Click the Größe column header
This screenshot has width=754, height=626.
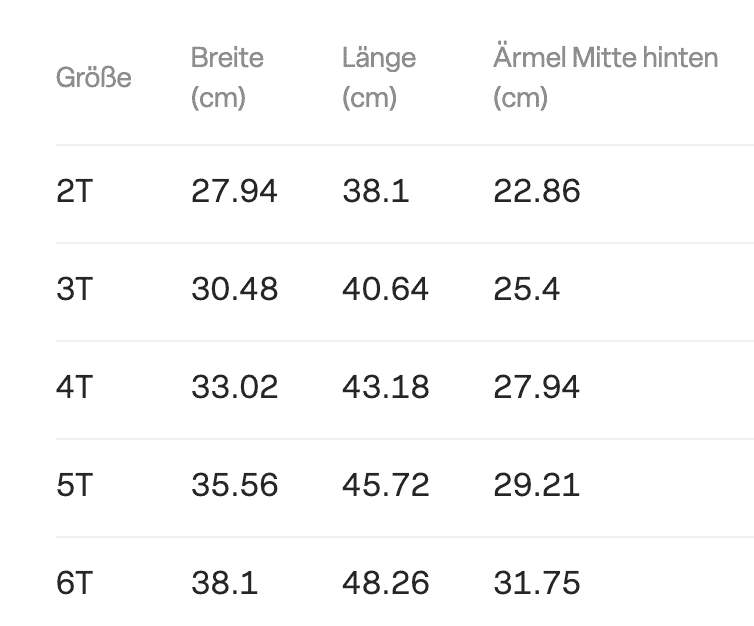[x=93, y=77]
